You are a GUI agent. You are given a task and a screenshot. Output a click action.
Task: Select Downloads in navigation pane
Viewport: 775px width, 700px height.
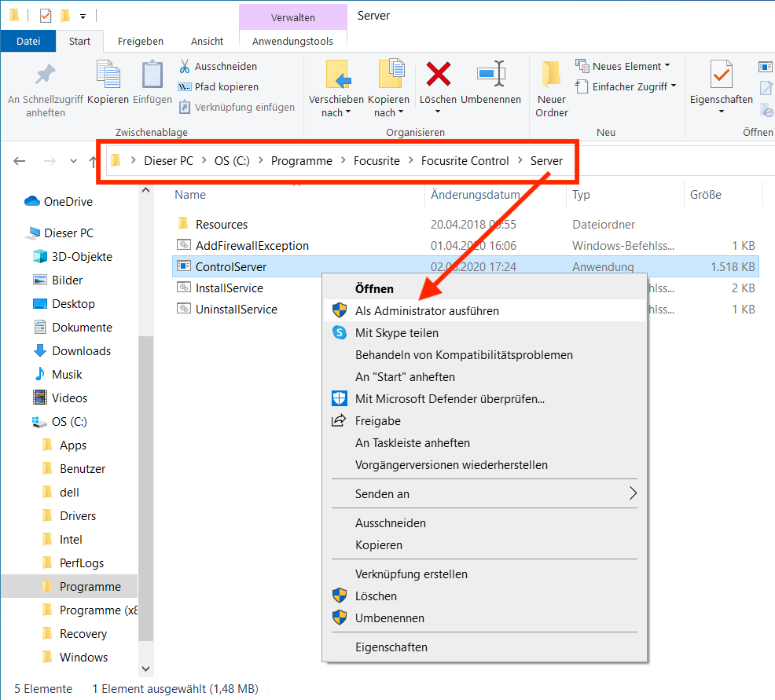[81, 351]
